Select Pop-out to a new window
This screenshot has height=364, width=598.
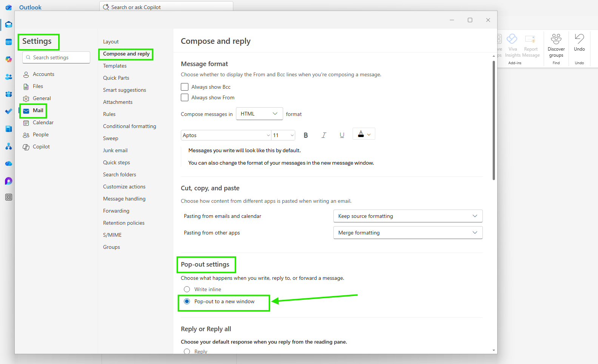point(187,301)
